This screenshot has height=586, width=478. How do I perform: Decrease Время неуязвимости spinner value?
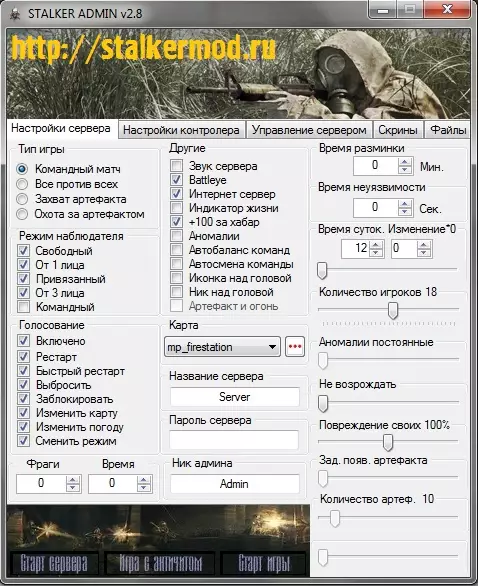click(x=405, y=212)
